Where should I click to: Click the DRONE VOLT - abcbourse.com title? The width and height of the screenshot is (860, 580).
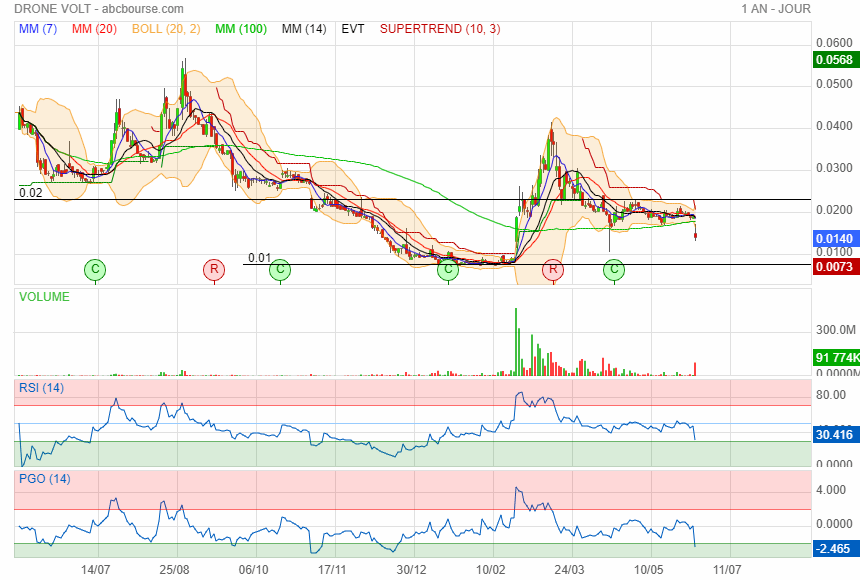pyautogui.click(x=99, y=9)
